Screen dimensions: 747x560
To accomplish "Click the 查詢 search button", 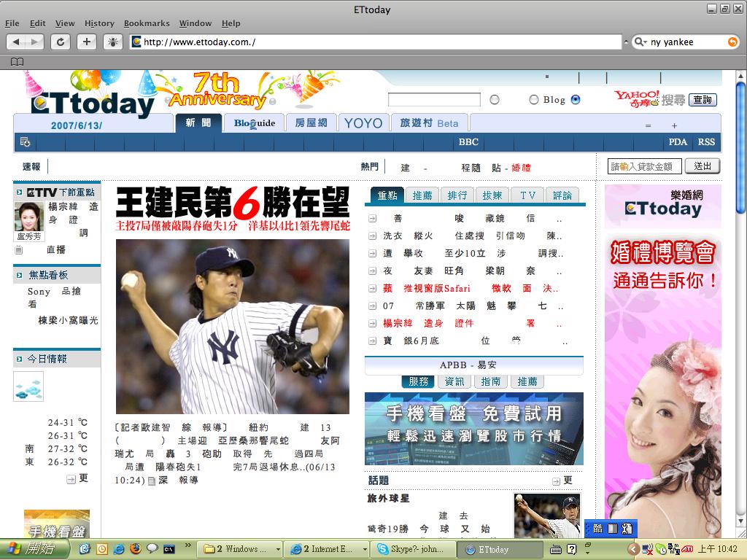I will pos(703,98).
